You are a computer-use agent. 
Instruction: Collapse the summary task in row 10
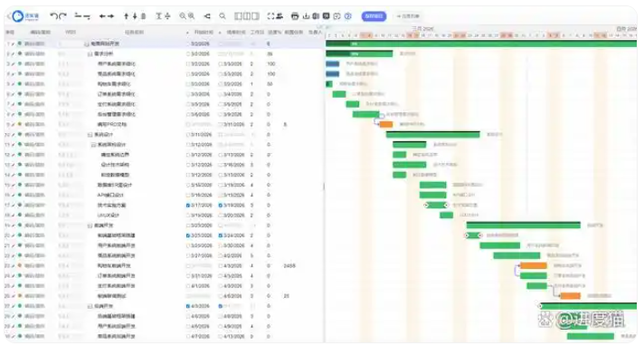click(x=90, y=135)
